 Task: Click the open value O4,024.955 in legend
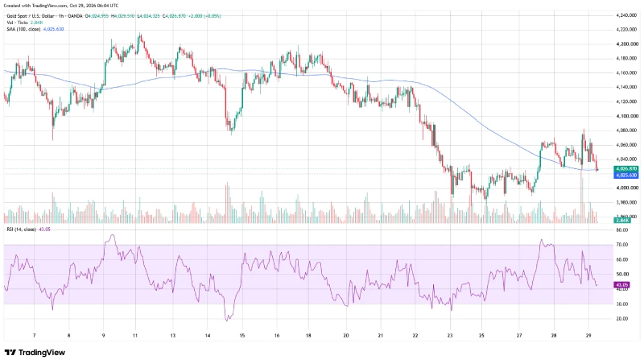(97, 16)
